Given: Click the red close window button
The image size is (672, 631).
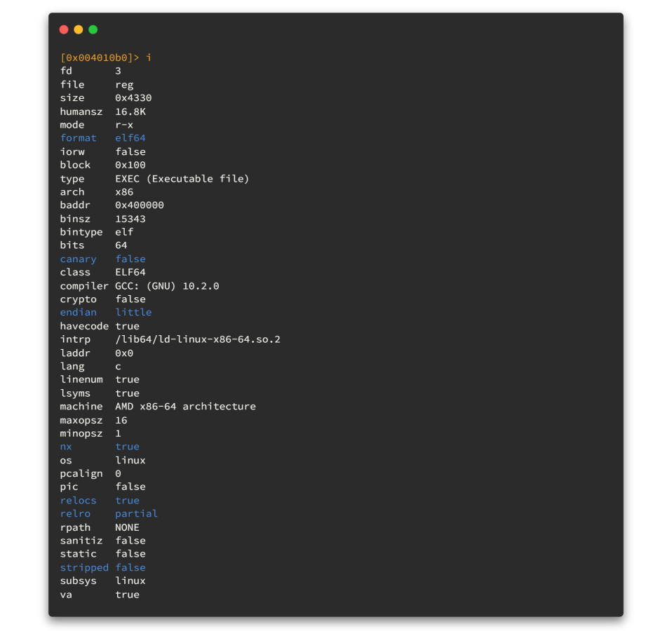Looking at the screenshot, I should pyautogui.click(x=64, y=29).
